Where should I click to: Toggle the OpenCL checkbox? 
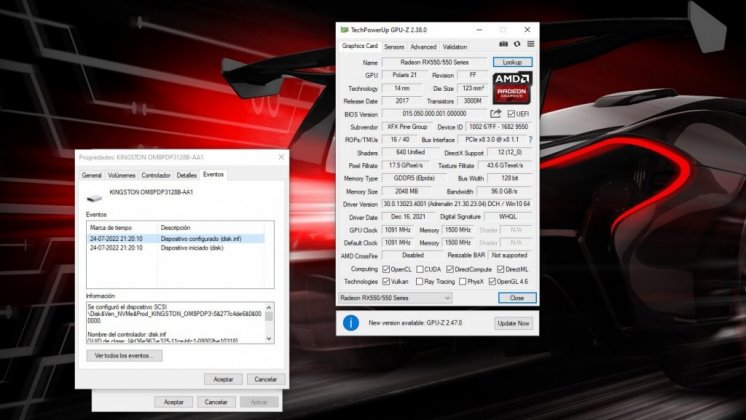(x=386, y=269)
